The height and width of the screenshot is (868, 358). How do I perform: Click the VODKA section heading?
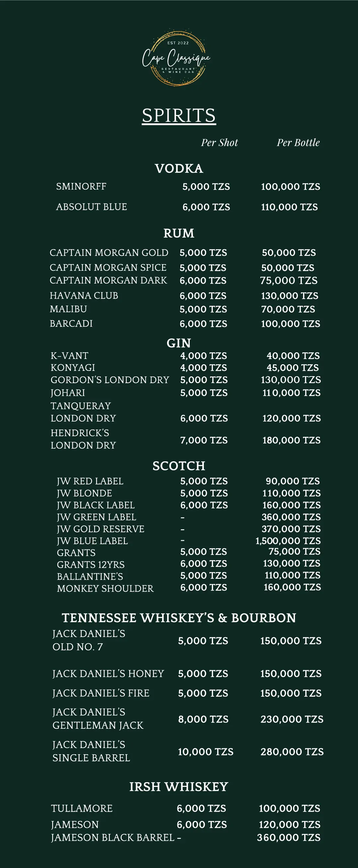coord(179,168)
